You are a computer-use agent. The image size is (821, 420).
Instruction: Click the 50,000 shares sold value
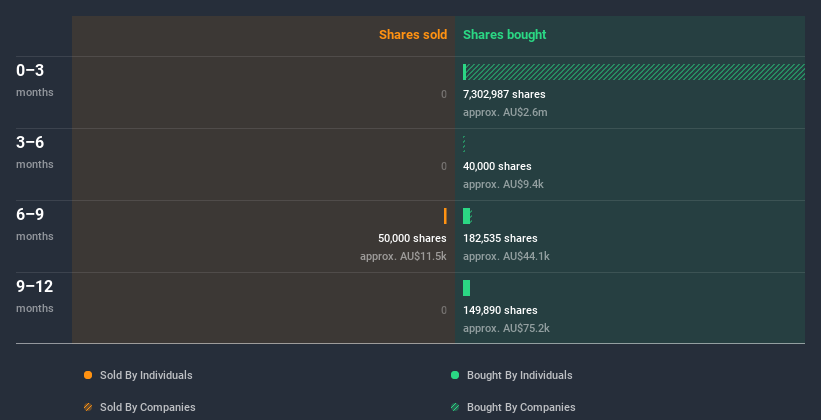[412, 238]
